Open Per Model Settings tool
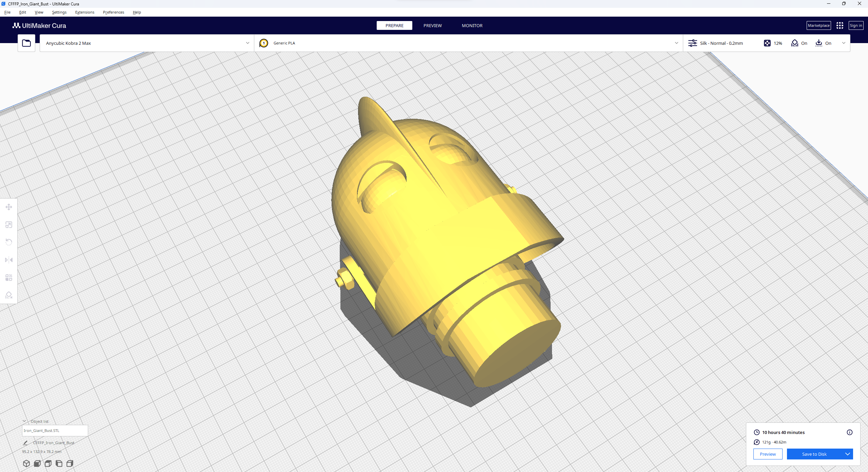The image size is (868, 472). point(9,278)
